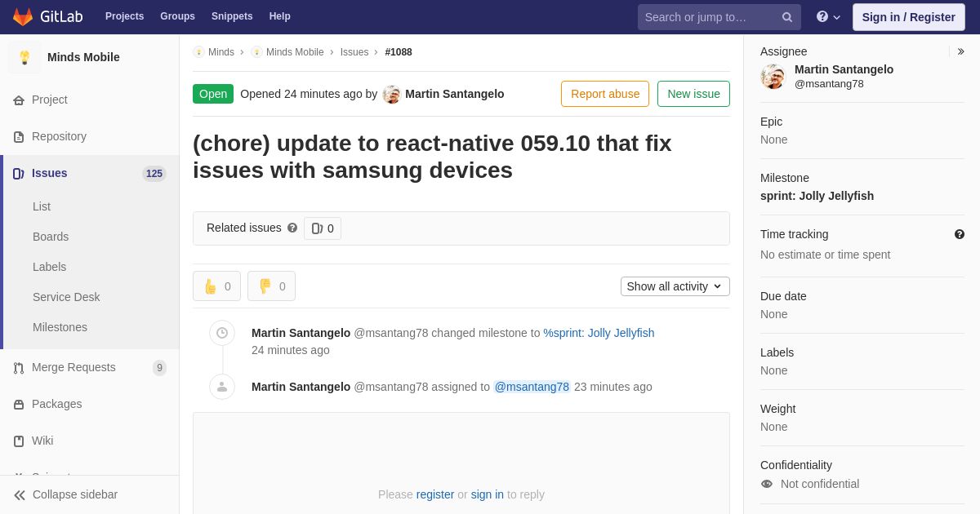
Task: Click the Minds Mobile project title in sidebar
Action: pos(83,57)
